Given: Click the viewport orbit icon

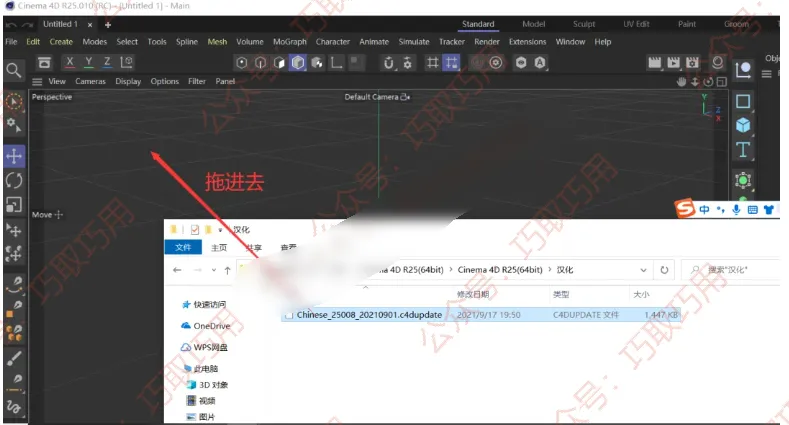Looking at the screenshot, I should (x=708, y=81).
